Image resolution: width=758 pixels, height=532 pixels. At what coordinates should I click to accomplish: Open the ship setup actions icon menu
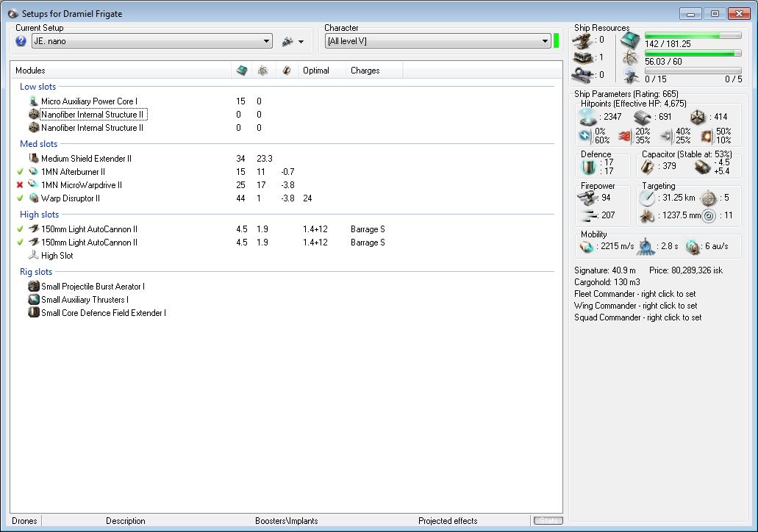pyautogui.click(x=293, y=42)
